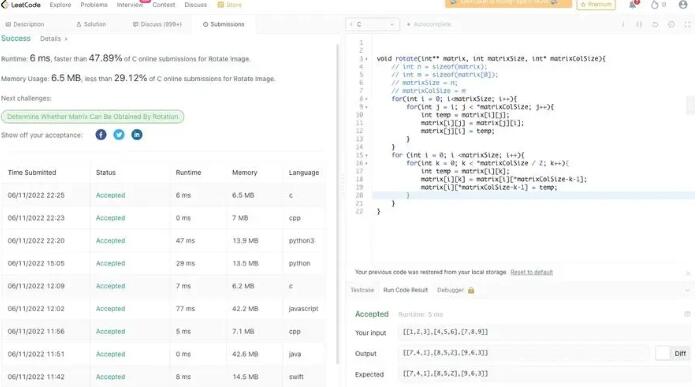Screen dimensions: 697x387
Task: Open the Discuss nav item
Action: click(x=196, y=5)
